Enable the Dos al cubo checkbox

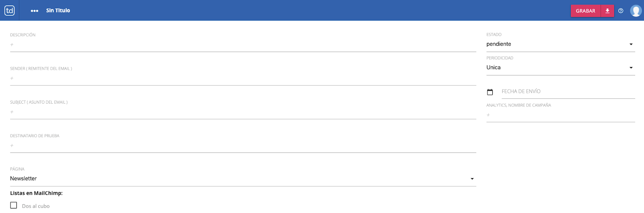click(14, 205)
